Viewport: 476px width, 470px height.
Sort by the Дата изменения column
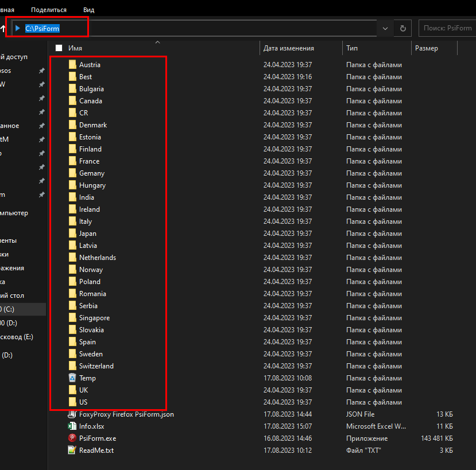[x=288, y=48]
